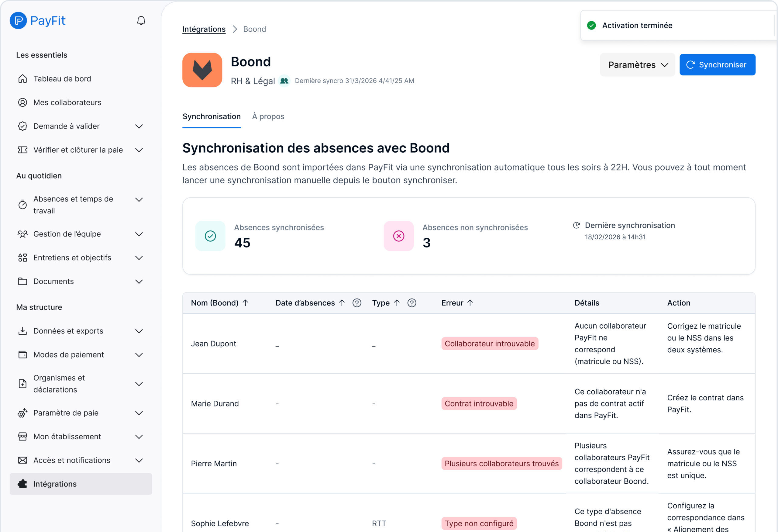
Task: Expand the Entretiens et objectifs chevron
Action: click(139, 258)
